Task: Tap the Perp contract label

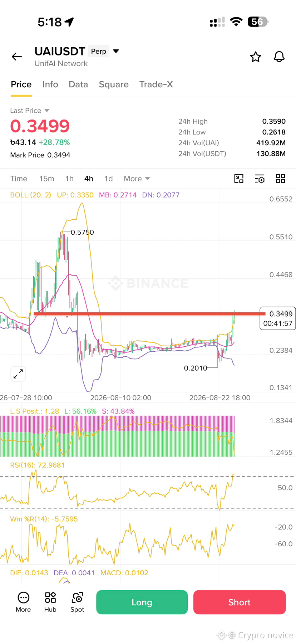Action: (99, 51)
